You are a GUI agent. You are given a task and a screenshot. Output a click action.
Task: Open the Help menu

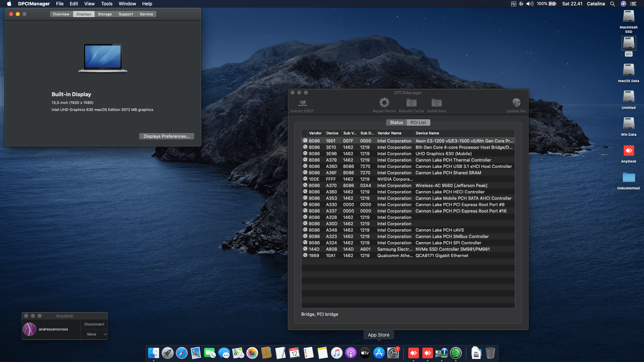[147, 4]
